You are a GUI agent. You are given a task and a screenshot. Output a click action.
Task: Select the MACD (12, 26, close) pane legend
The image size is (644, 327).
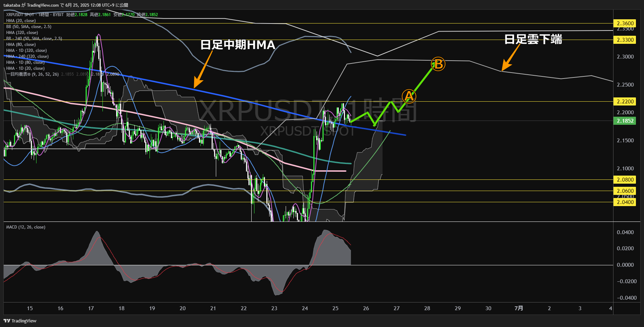pos(26,227)
